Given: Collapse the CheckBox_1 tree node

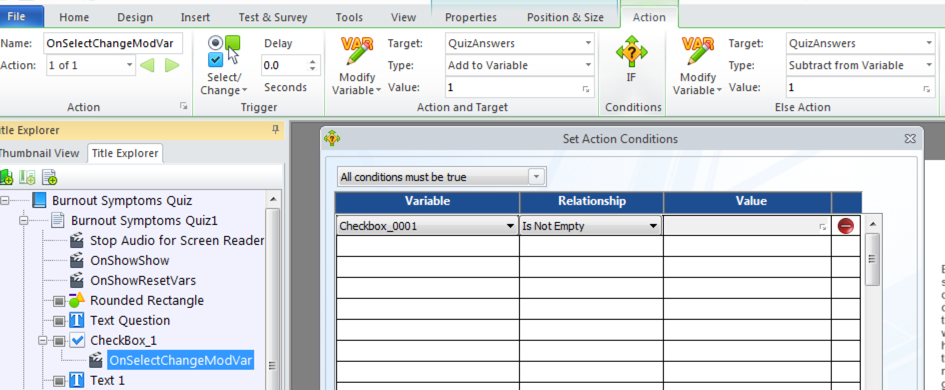Looking at the screenshot, I should [x=43, y=341].
